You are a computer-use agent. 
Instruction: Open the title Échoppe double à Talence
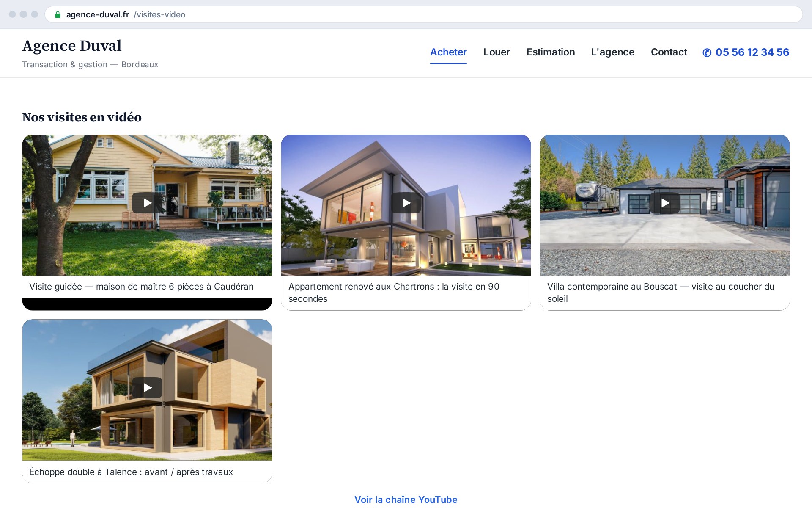click(131, 472)
